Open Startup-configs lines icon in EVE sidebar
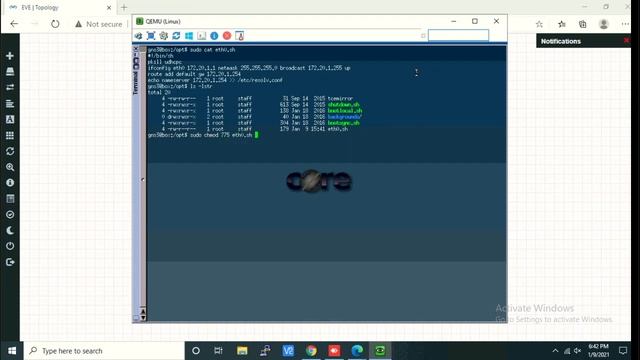The image size is (640, 360). point(10,103)
